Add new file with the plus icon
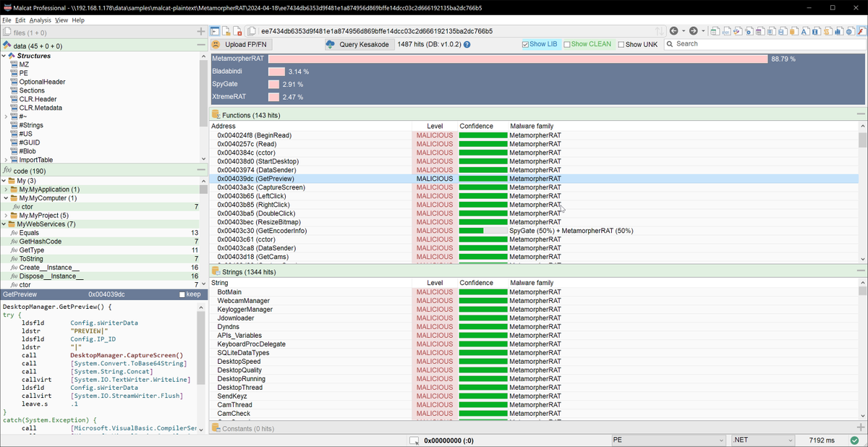The image size is (868, 447). [x=201, y=32]
